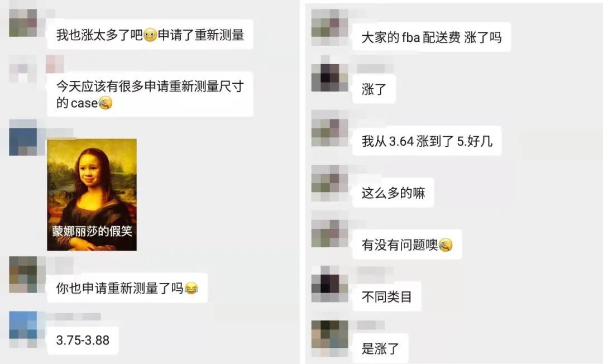Viewport: 603px width, 364px height.
Task: Tap avatar next to '3.75-3.88' message
Action: click(x=23, y=329)
